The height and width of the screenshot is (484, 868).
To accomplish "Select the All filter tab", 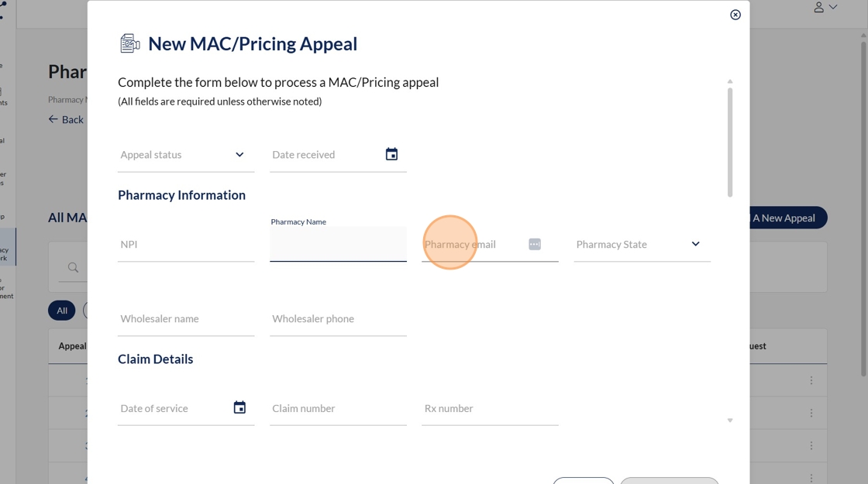I will pyautogui.click(x=62, y=311).
